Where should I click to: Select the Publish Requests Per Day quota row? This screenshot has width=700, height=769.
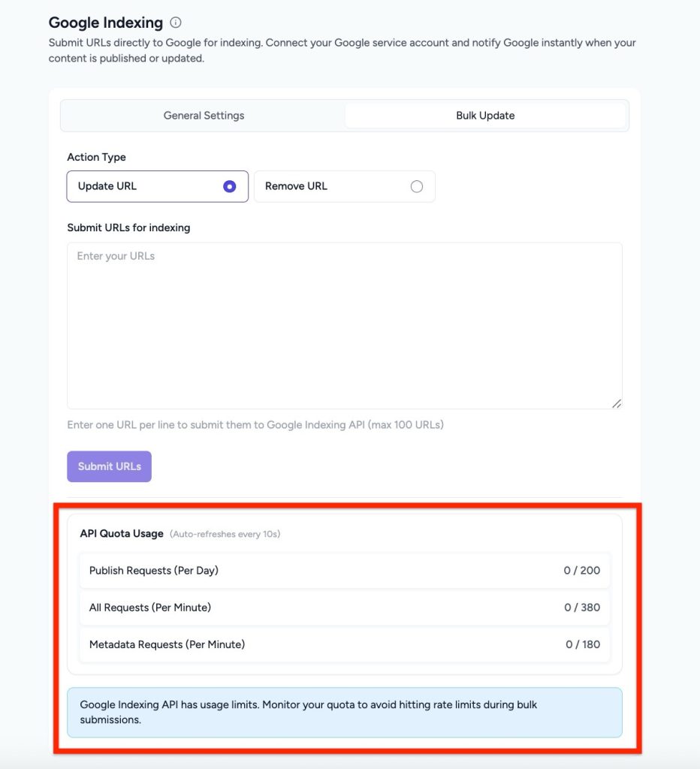click(344, 570)
